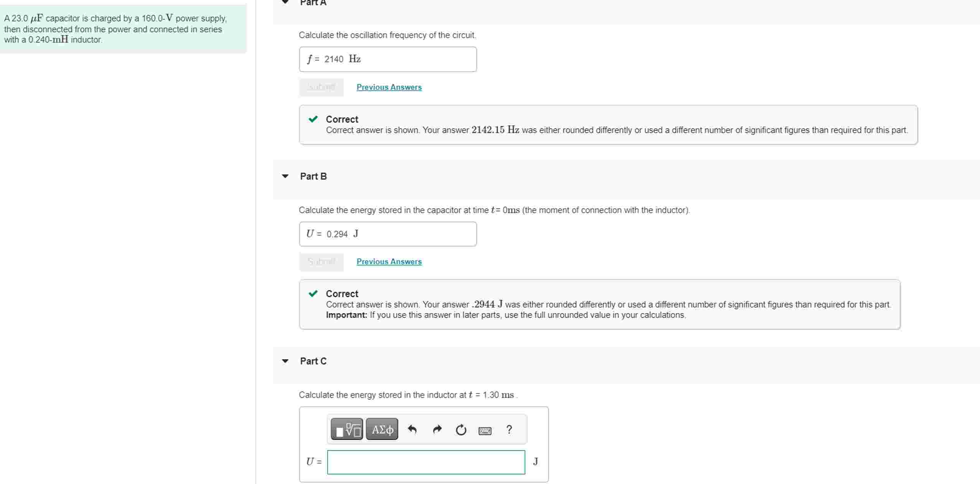Open the math templates button
The height and width of the screenshot is (484, 980).
click(x=347, y=429)
